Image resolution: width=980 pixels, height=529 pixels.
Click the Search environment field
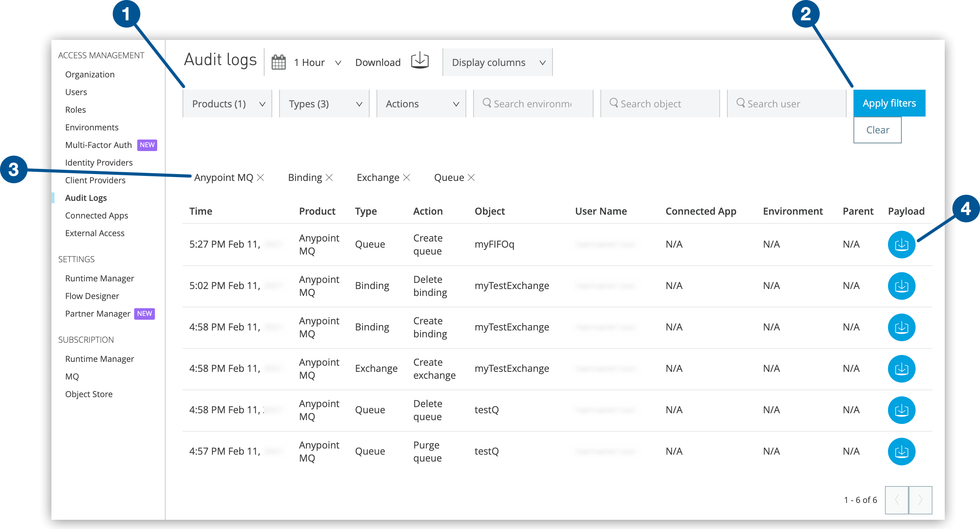(533, 103)
